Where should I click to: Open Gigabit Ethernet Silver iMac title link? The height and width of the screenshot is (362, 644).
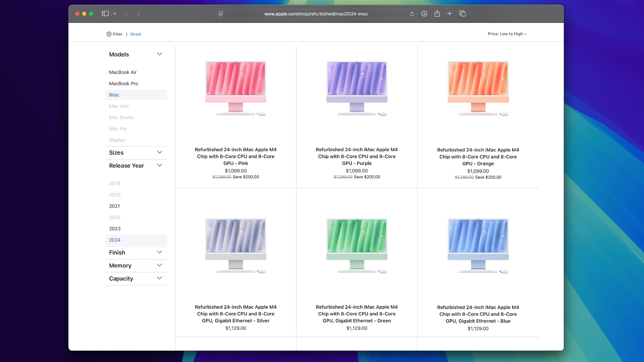coord(236,314)
